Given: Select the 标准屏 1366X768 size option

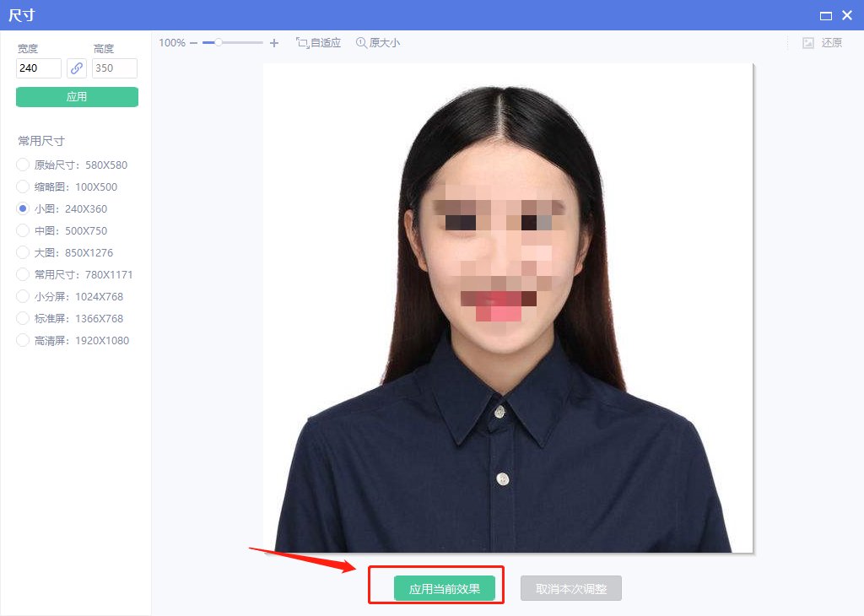Looking at the screenshot, I should [23, 318].
